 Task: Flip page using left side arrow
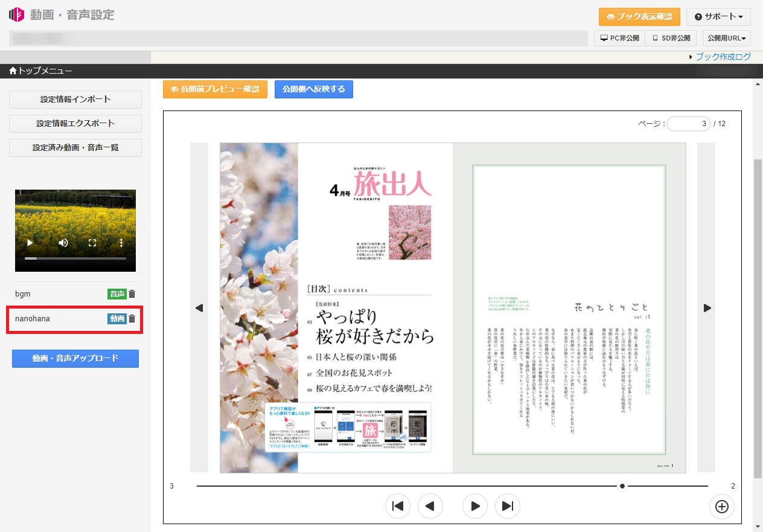[199, 308]
